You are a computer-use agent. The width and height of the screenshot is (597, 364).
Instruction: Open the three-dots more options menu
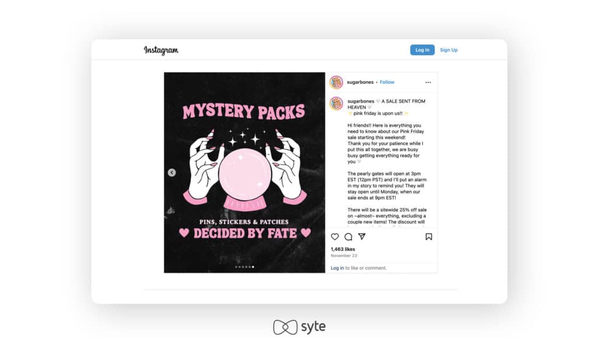(428, 83)
